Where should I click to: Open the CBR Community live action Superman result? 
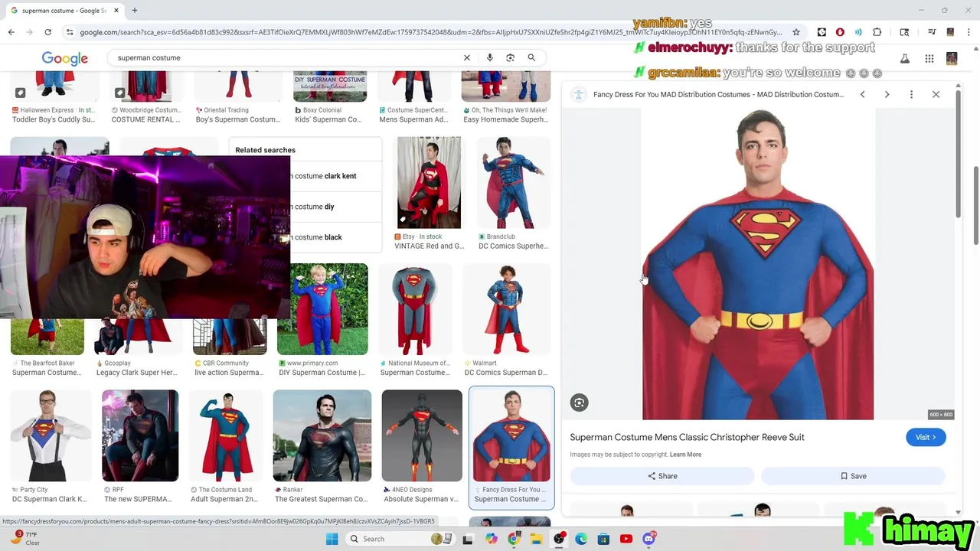tap(230, 346)
